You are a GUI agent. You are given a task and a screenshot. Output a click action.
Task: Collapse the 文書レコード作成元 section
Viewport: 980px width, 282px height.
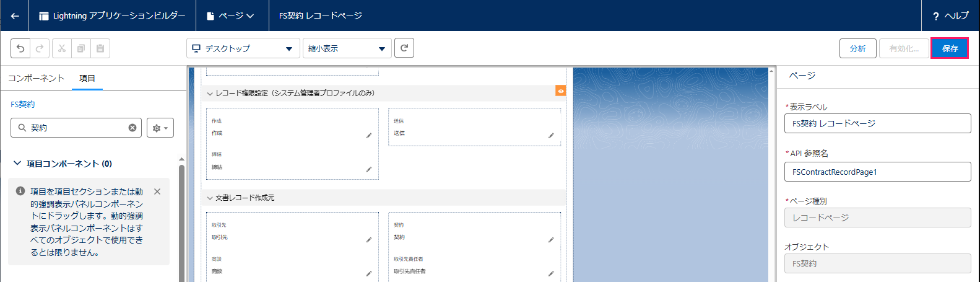click(x=210, y=198)
